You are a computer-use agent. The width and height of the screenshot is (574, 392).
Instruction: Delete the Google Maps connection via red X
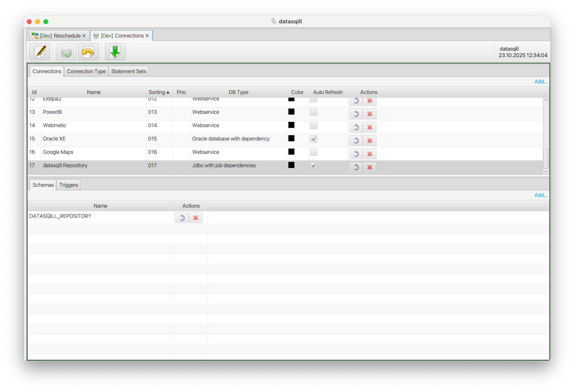point(370,153)
